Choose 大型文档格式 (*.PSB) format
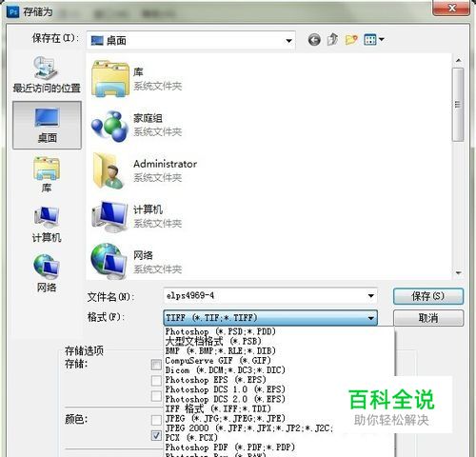 213,341
